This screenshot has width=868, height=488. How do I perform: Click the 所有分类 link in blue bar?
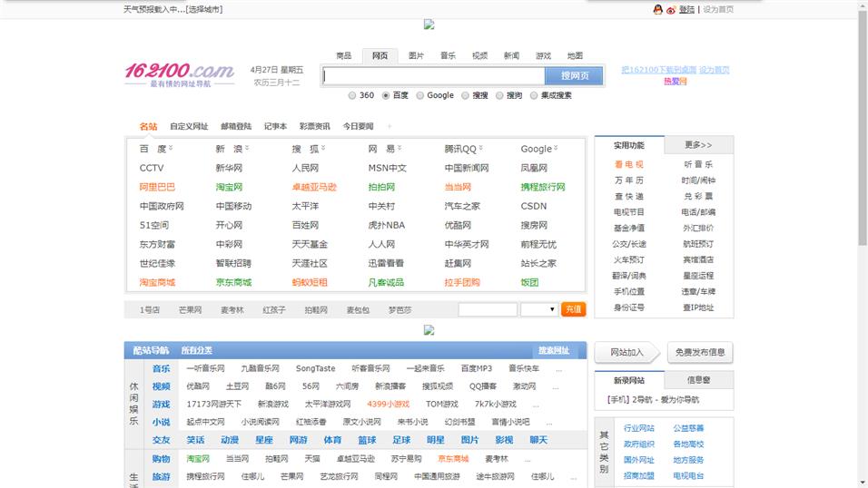coord(196,350)
